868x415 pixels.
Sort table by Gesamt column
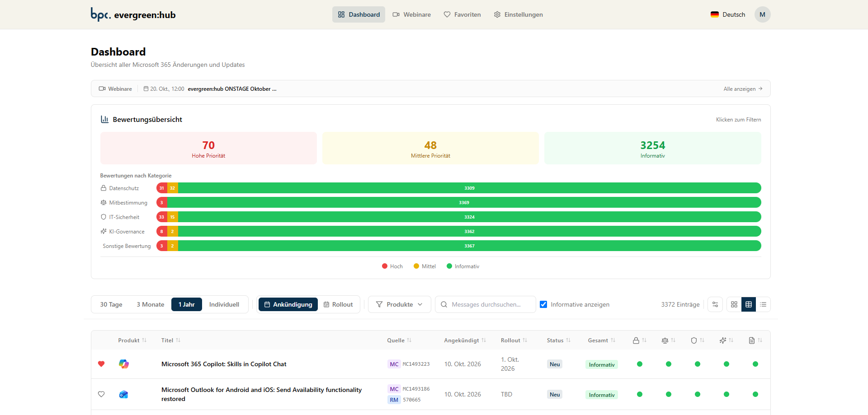602,340
